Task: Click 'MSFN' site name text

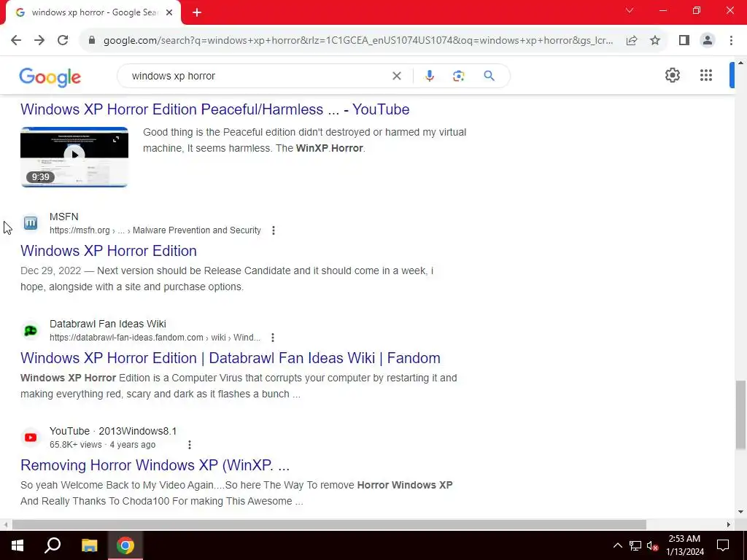Action: coord(64,217)
